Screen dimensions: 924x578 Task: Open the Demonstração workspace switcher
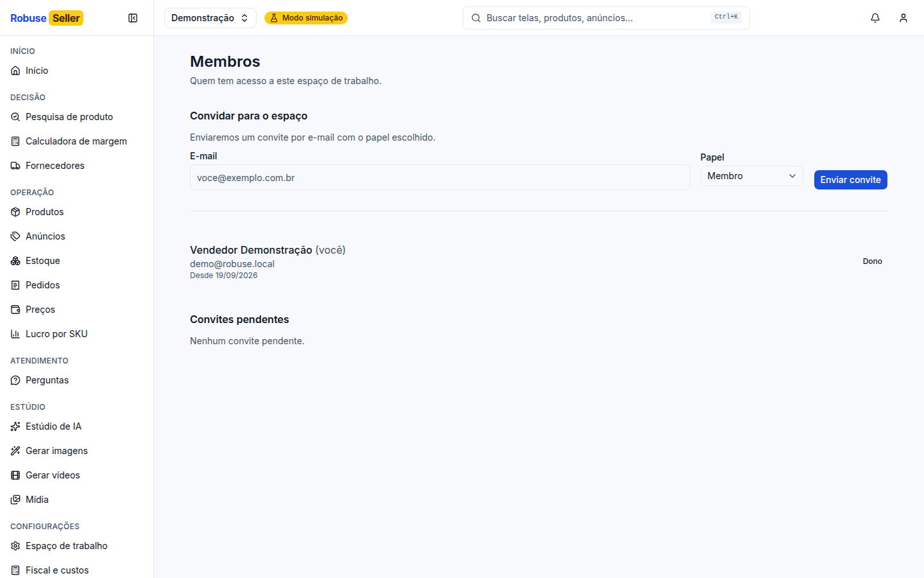coord(210,18)
